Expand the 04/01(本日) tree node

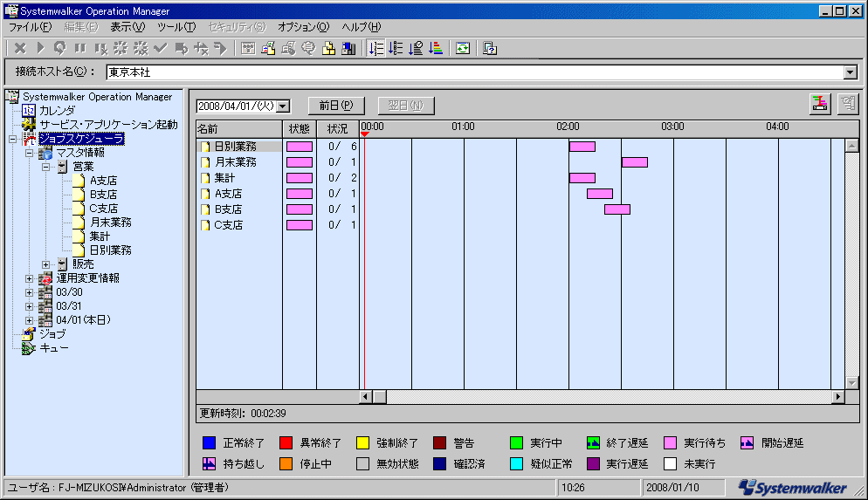coord(30,320)
